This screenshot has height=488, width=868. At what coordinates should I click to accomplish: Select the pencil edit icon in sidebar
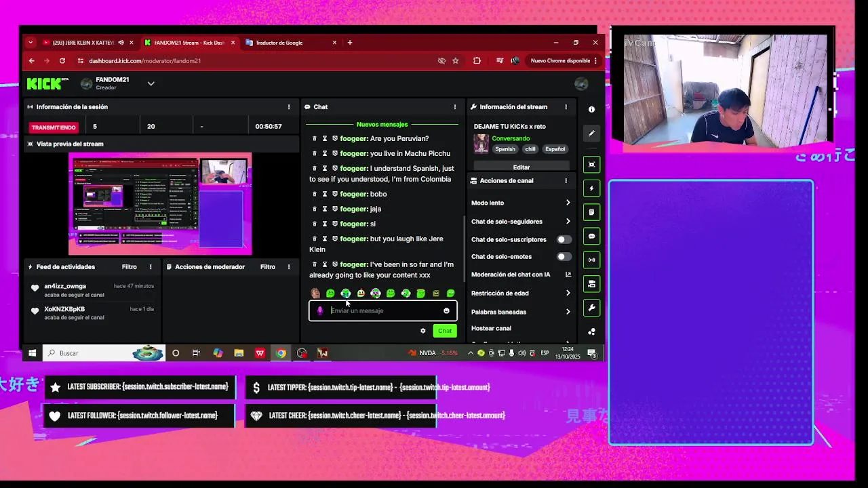click(x=591, y=134)
